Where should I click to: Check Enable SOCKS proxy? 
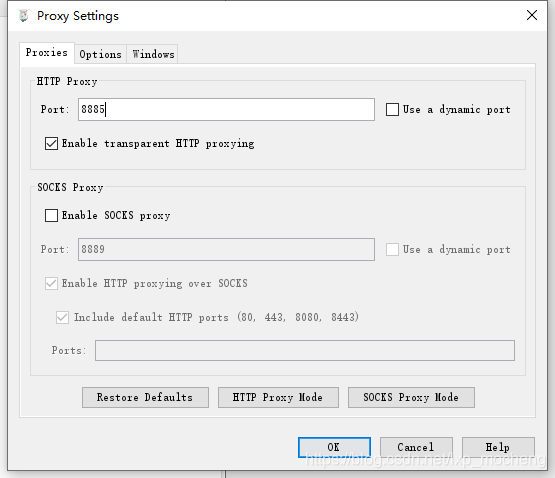[x=51, y=215]
